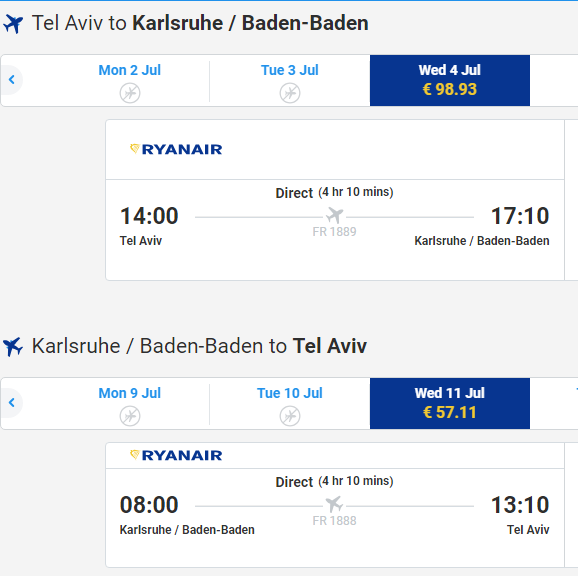Choose the 08:00 Karlsruhe departure flight card
The image size is (578, 576).
335,505
